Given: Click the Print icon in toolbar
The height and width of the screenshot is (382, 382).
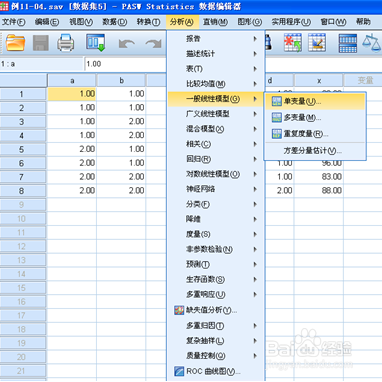Looking at the screenshot, I should point(66,43).
